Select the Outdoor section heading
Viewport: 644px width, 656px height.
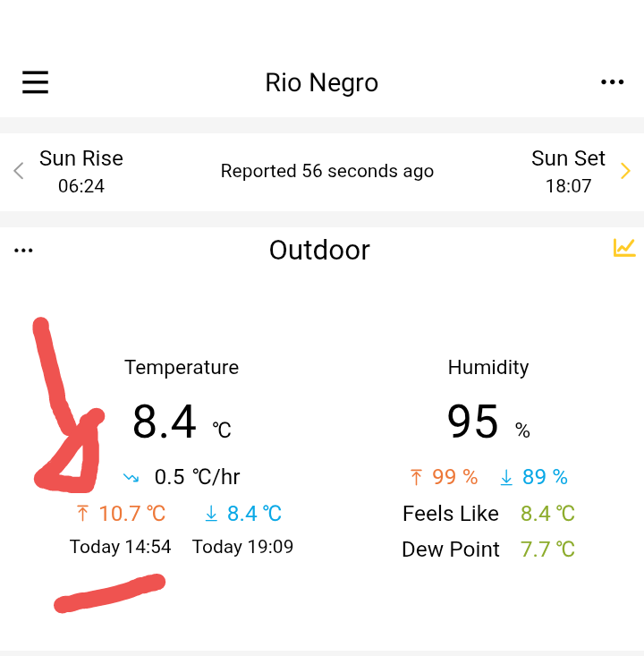coord(319,250)
